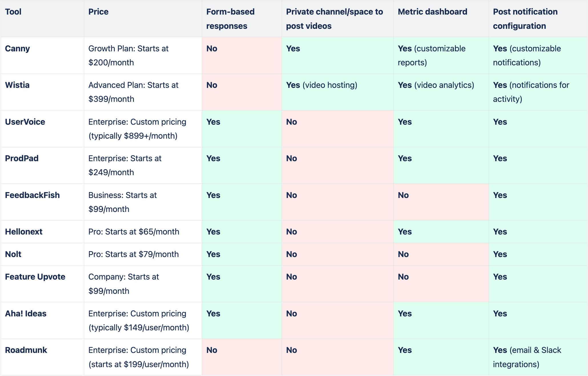
Task: Click the Private channel/space to post videos header
Action: (x=335, y=19)
